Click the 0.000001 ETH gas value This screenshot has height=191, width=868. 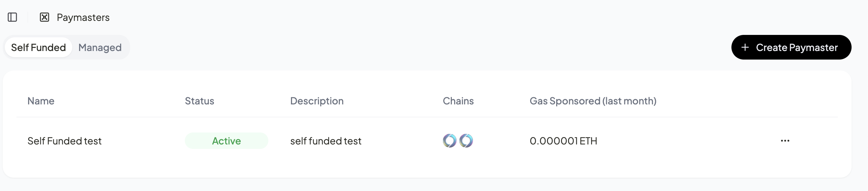[x=563, y=141]
